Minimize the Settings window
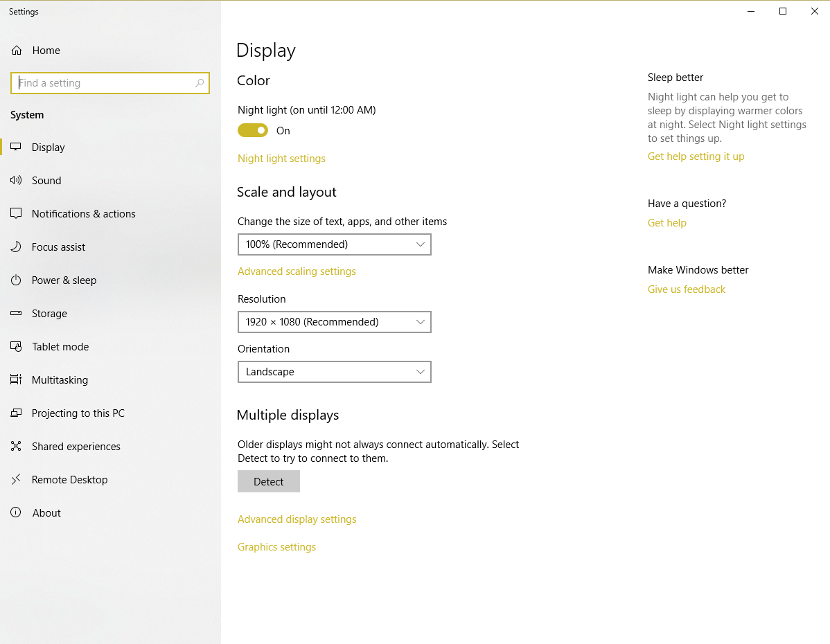This screenshot has height=644, width=830. click(750, 11)
